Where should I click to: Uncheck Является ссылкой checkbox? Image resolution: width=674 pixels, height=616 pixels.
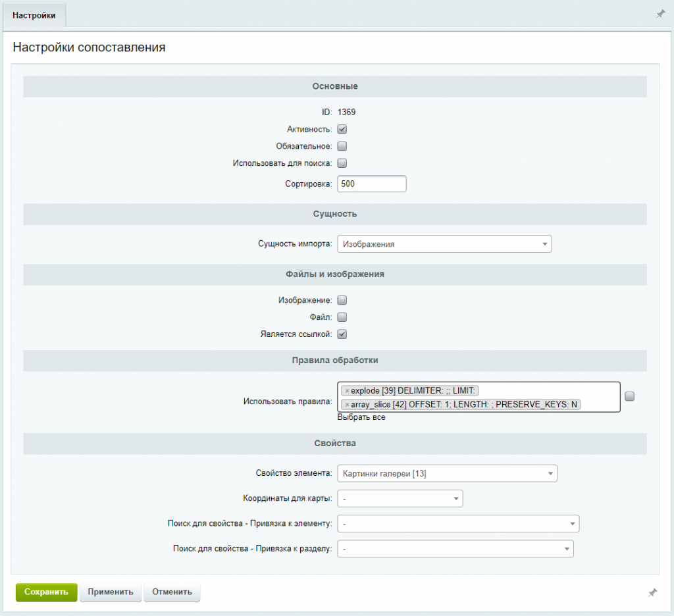tap(342, 334)
